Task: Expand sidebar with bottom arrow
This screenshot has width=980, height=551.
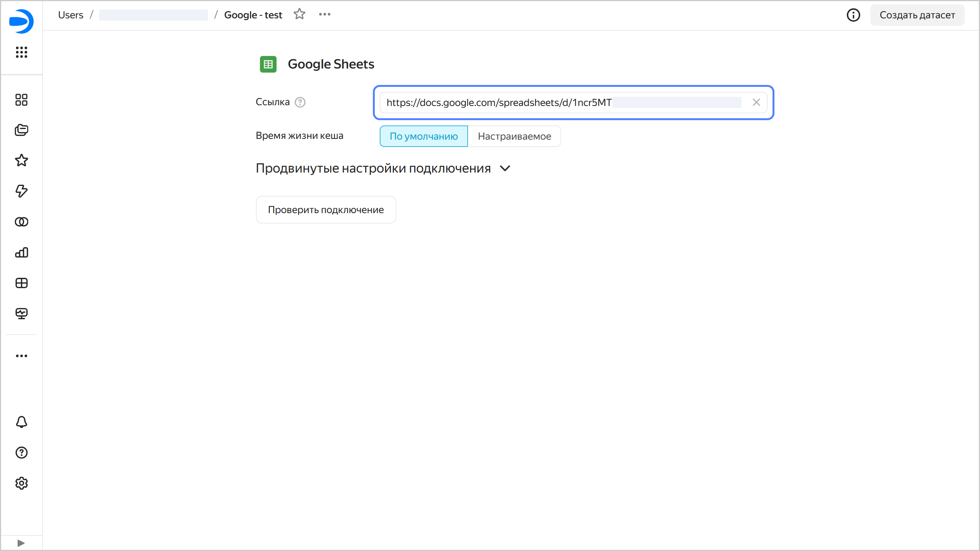Action: (x=21, y=543)
